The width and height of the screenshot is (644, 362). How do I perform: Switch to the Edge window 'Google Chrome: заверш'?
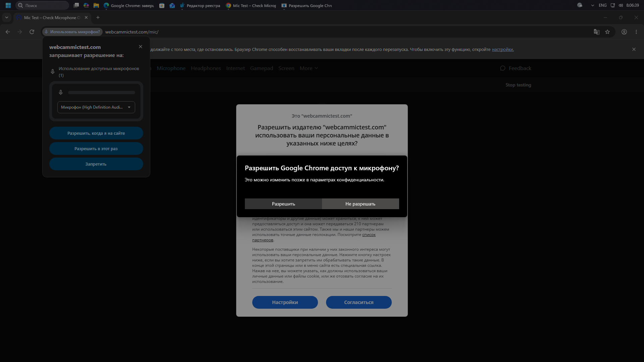tap(129, 5)
